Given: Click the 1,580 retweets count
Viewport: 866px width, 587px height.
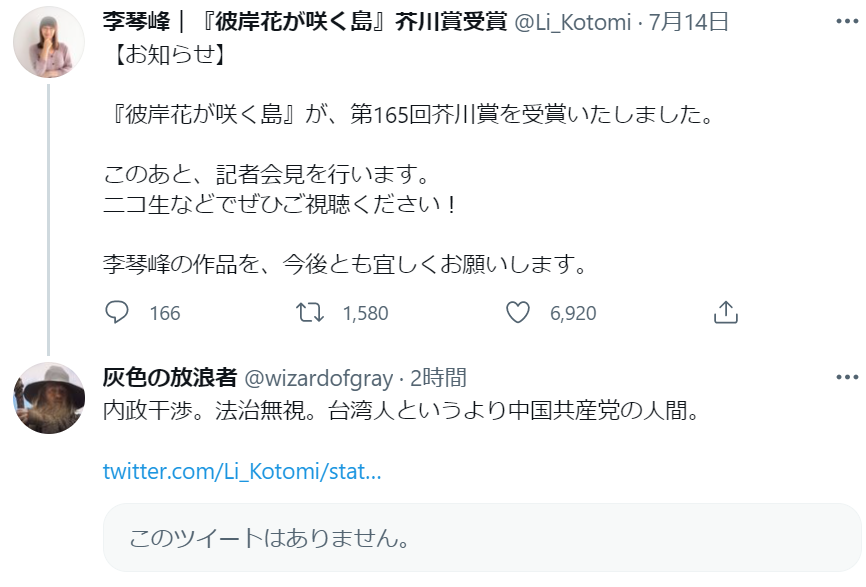Looking at the screenshot, I should [x=366, y=313].
